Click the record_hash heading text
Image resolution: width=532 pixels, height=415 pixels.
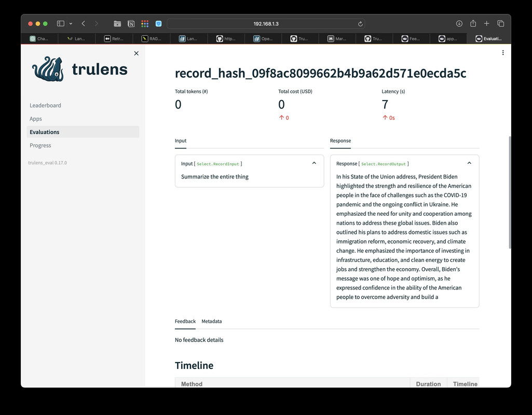click(321, 73)
